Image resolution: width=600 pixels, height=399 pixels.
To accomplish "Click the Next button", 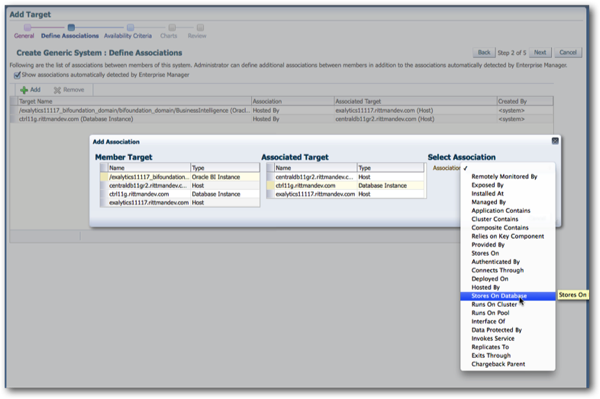I will coord(540,52).
